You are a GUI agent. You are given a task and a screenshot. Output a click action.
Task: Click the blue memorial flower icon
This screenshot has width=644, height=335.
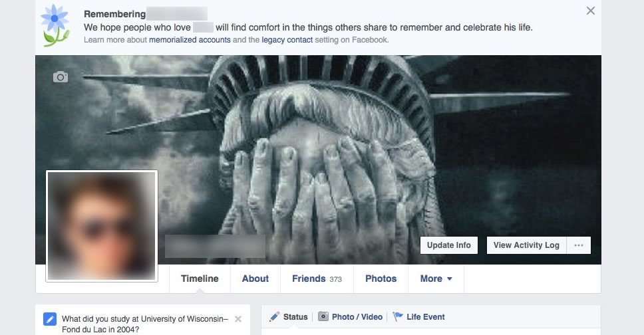[55, 25]
